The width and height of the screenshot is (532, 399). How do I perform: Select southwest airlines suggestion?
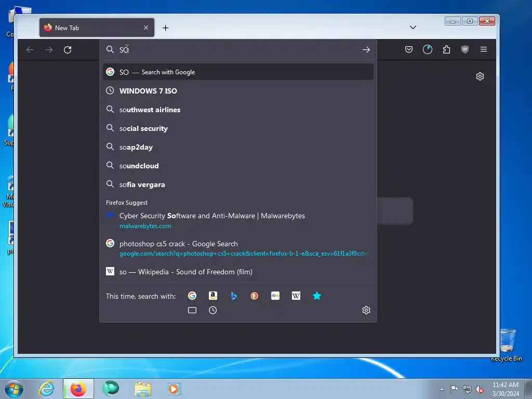238,110
